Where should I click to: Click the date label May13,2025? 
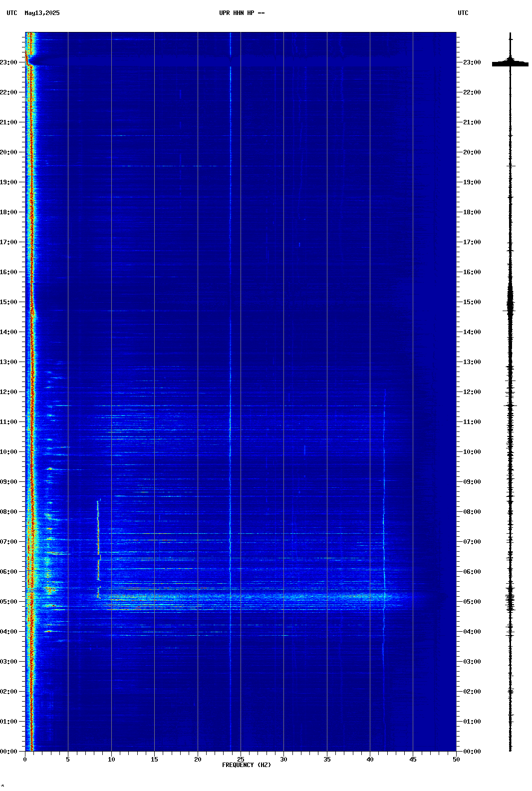point(42,13)
